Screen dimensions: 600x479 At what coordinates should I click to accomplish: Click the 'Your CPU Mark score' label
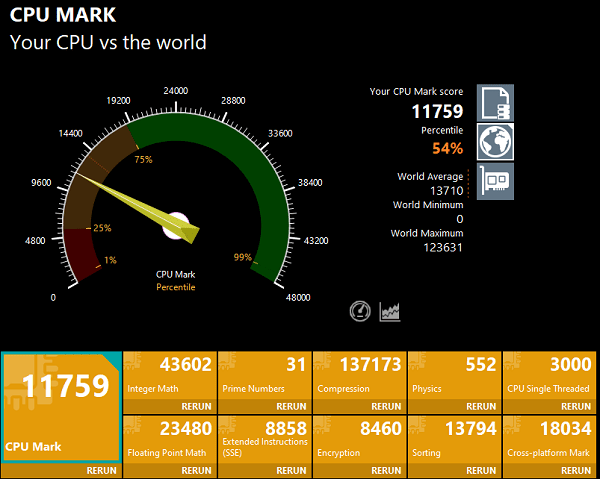tap(416, 91)
